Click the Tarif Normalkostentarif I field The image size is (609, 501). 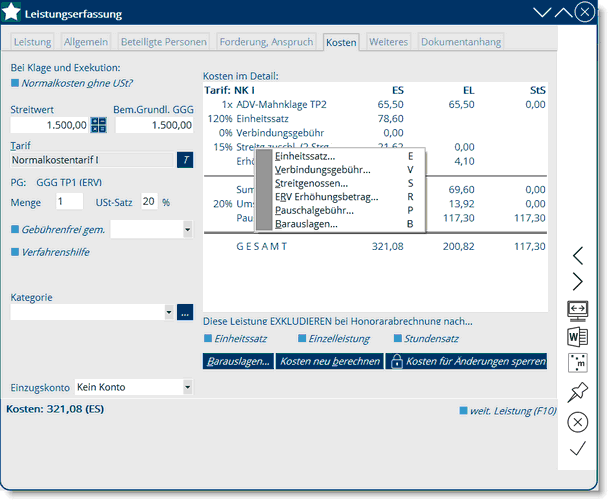pos(92,160)
